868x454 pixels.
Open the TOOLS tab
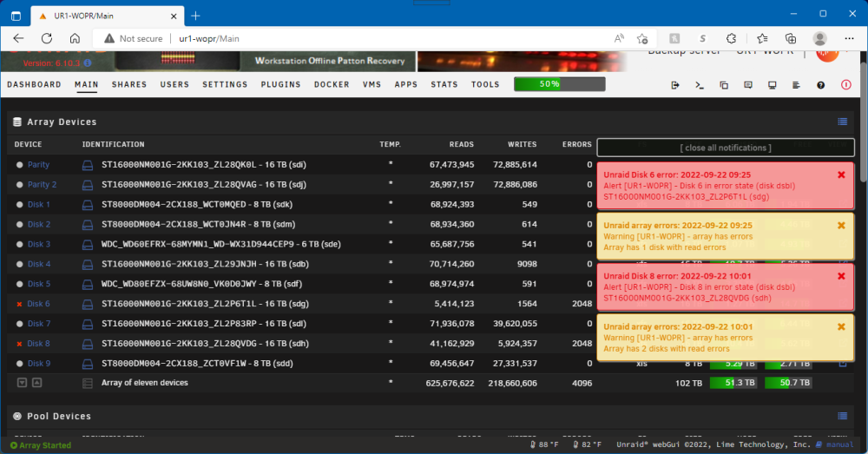[485, 85]
